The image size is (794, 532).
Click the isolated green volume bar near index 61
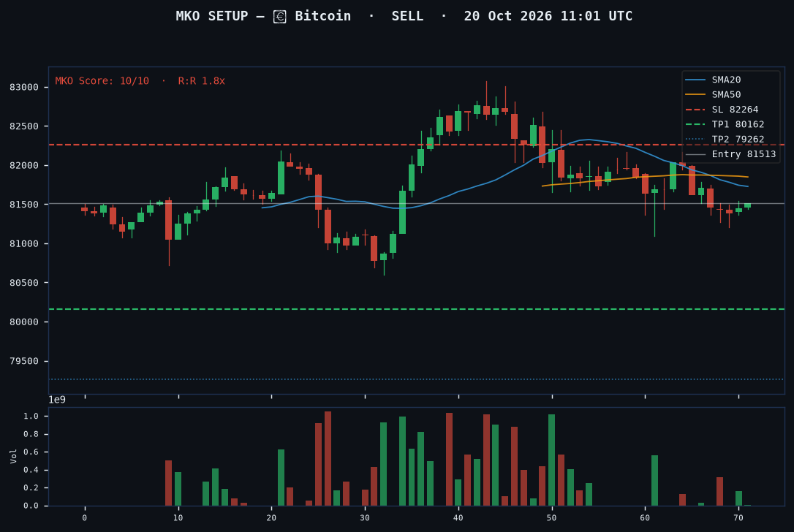tap(655, 480)
